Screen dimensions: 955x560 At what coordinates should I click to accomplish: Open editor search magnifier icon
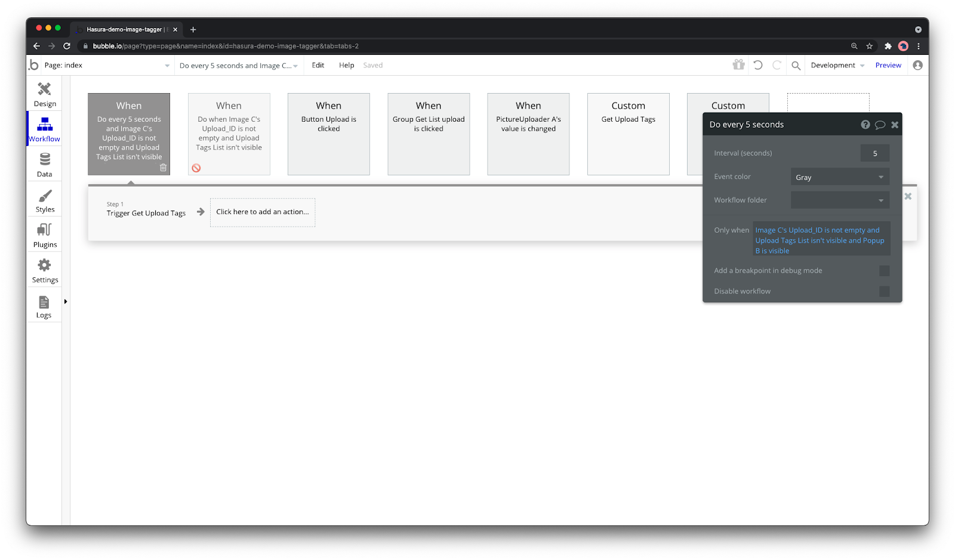point(796,66)
